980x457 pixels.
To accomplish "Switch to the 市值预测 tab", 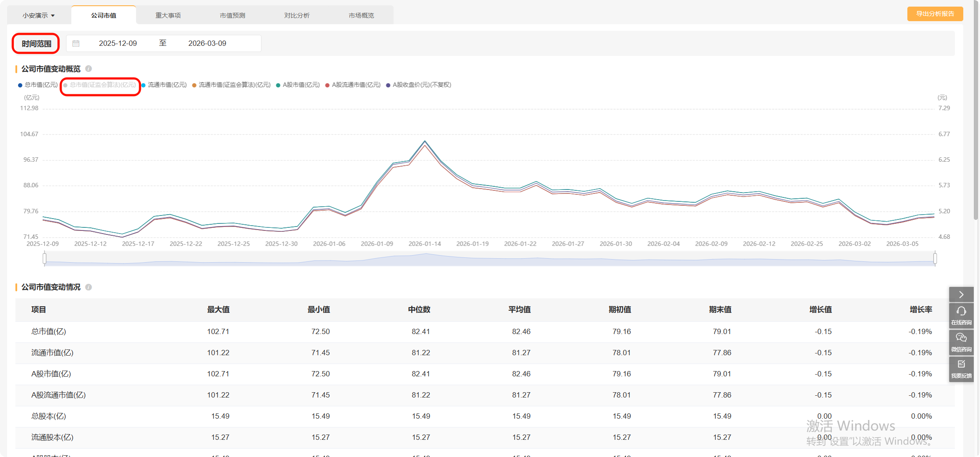I will tap(232, 15).
